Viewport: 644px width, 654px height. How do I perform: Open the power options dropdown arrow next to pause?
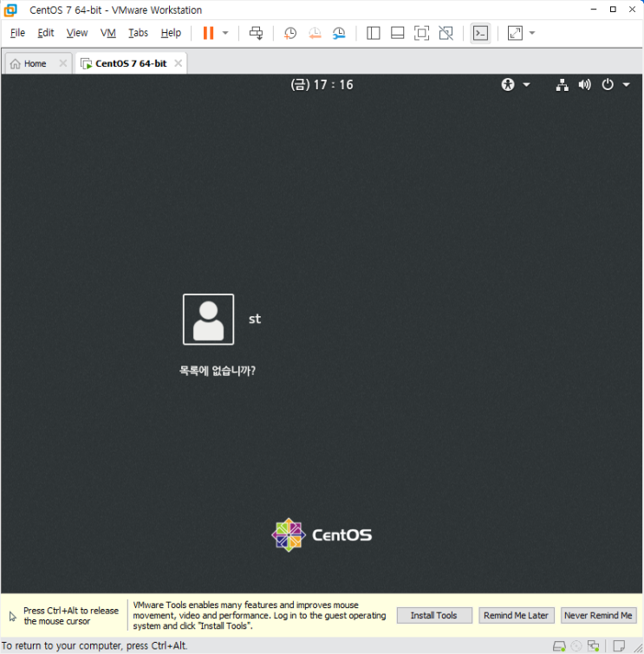(225, 33)
